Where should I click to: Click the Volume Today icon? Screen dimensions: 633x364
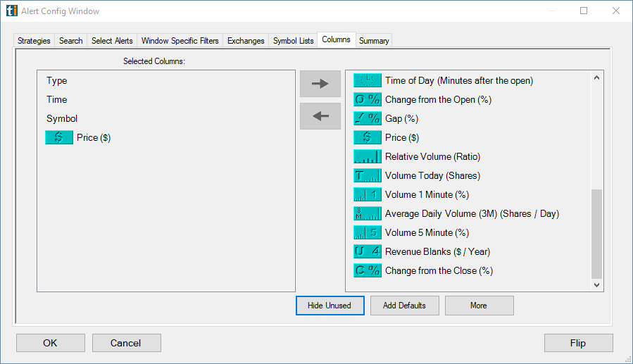pyautogui.click(x=368, y=175)
